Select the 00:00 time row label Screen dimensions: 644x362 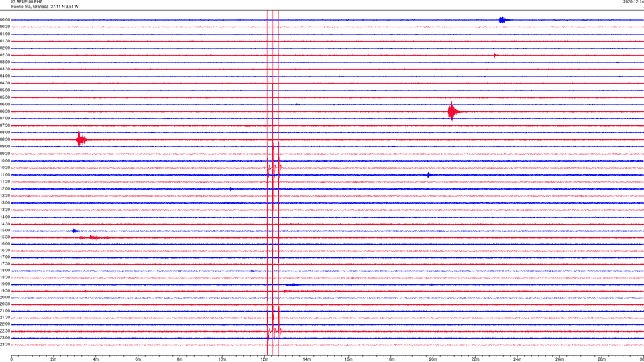[x=5, y=19]
